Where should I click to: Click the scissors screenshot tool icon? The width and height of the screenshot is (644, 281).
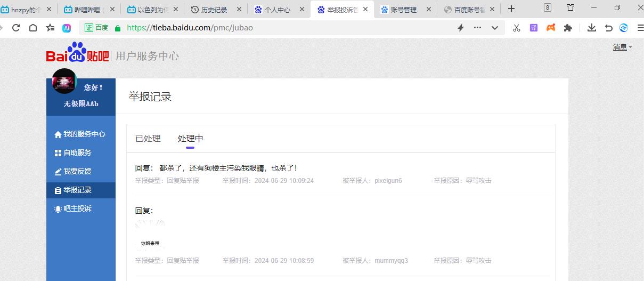[516, 28]
